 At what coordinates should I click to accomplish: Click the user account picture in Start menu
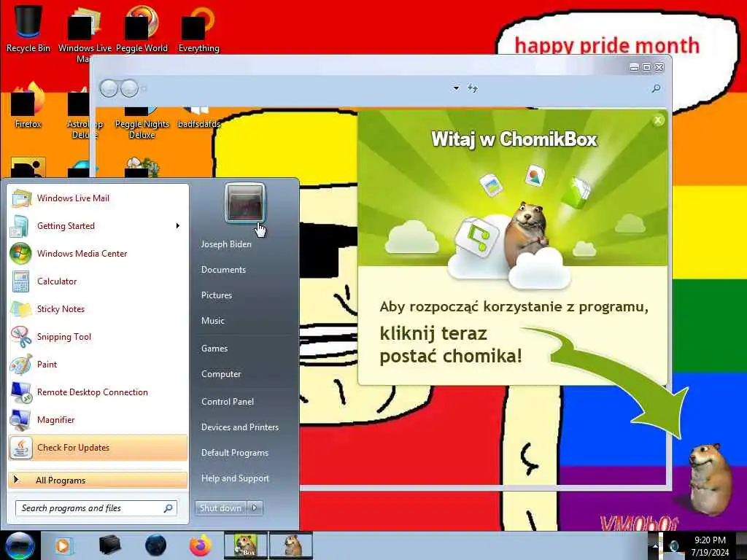coord(245,203)
